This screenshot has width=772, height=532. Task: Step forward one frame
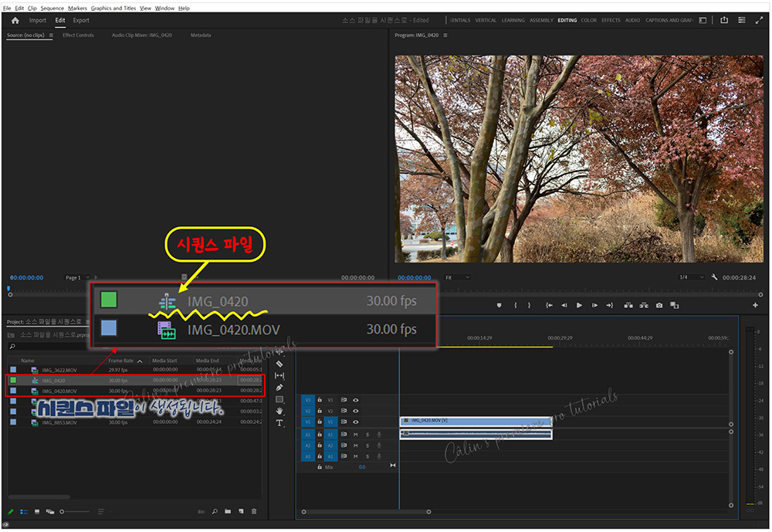(594, 306)
